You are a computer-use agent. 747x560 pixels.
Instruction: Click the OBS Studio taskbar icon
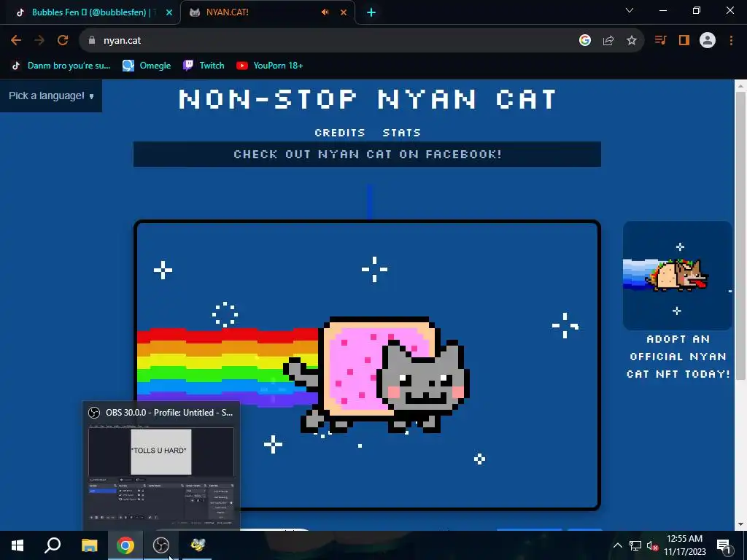[161, 545]
